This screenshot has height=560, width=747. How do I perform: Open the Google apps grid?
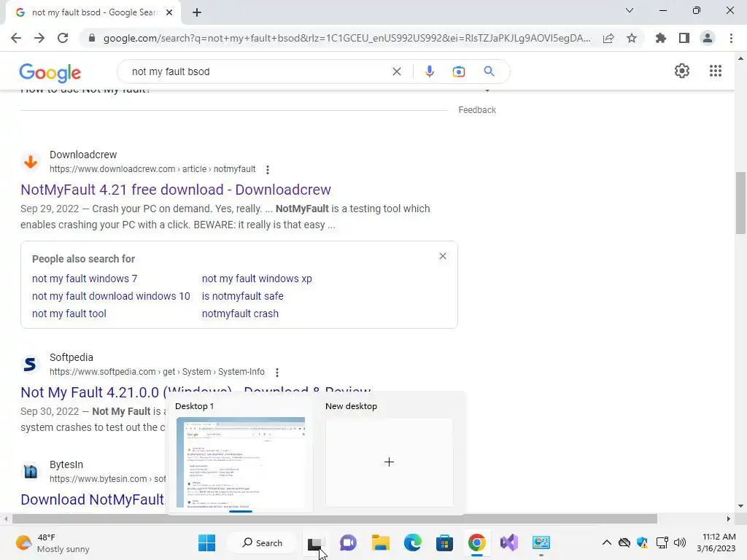[x=715, y=71]
